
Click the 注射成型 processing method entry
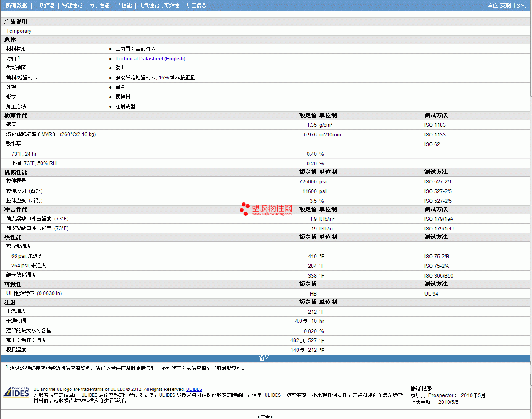click(125, 107)
